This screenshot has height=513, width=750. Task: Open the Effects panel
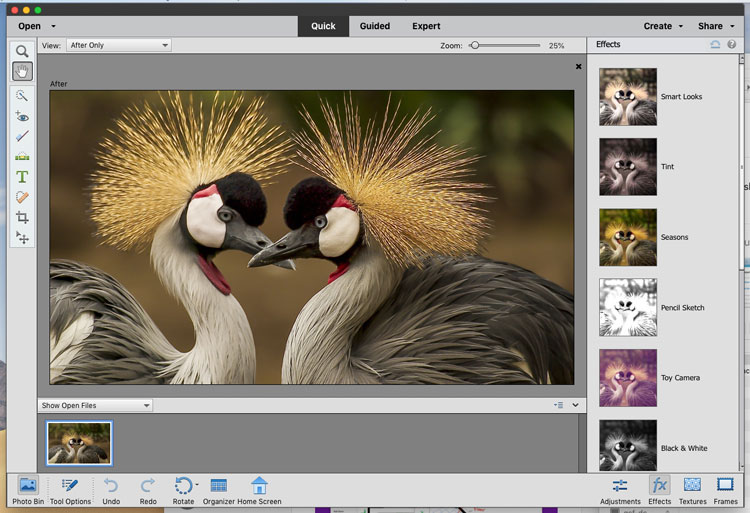(660, 491)
